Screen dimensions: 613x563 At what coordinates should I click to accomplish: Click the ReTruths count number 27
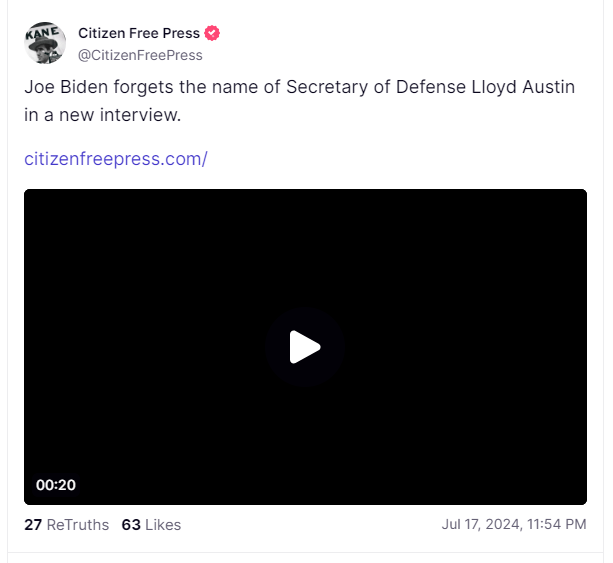point(33,525)
